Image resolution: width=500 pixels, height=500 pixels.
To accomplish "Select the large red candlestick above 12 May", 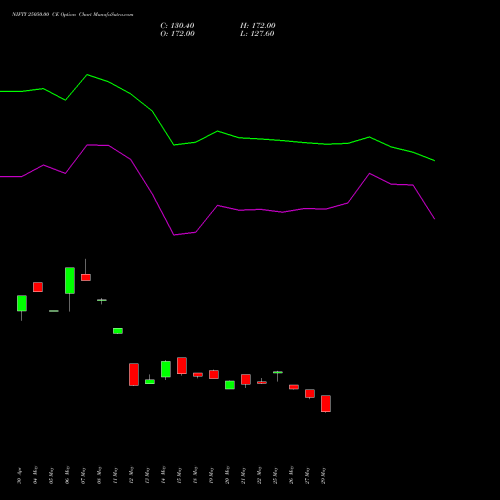I will pyautogui.click(x=134, y=375).
